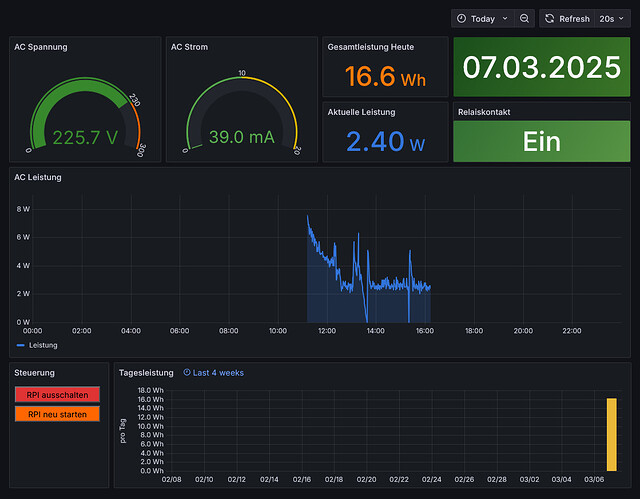Image resolution: width=640 pixels, height=499 pixels.
Task: Open the Steuerung panel title
Action: [x=34, y=373]
